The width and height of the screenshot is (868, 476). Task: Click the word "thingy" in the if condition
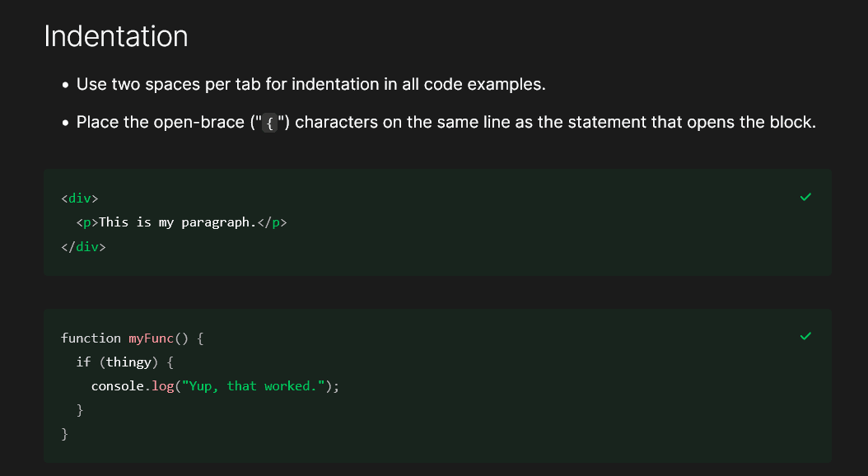pyautogui.click(x=129, y=362)
